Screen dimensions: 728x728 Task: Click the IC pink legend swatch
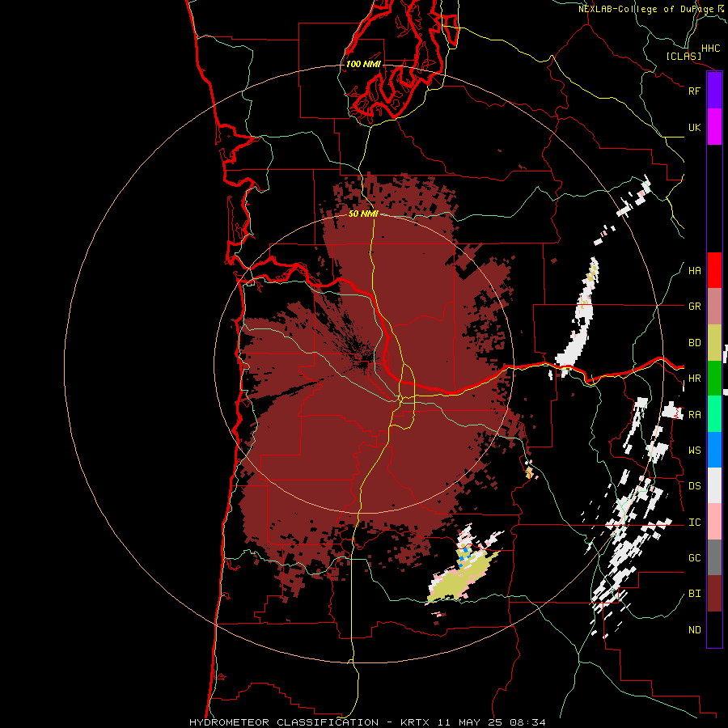pyautogui.click(x=714, y=522)
